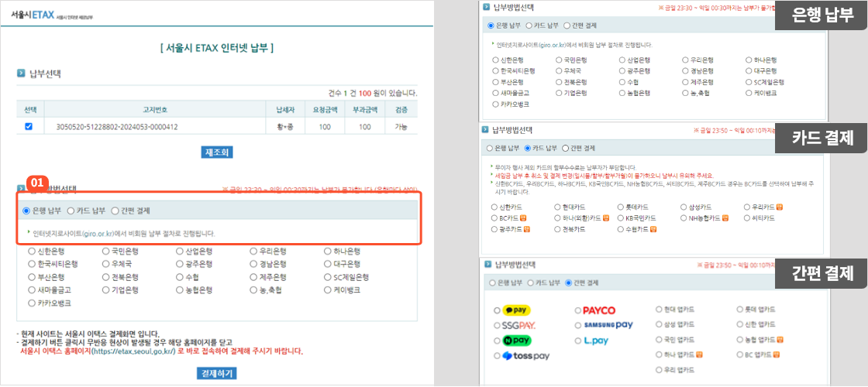Choose the 씨티카드 radio button
The image size is (868, 387).
click(747, 218)
